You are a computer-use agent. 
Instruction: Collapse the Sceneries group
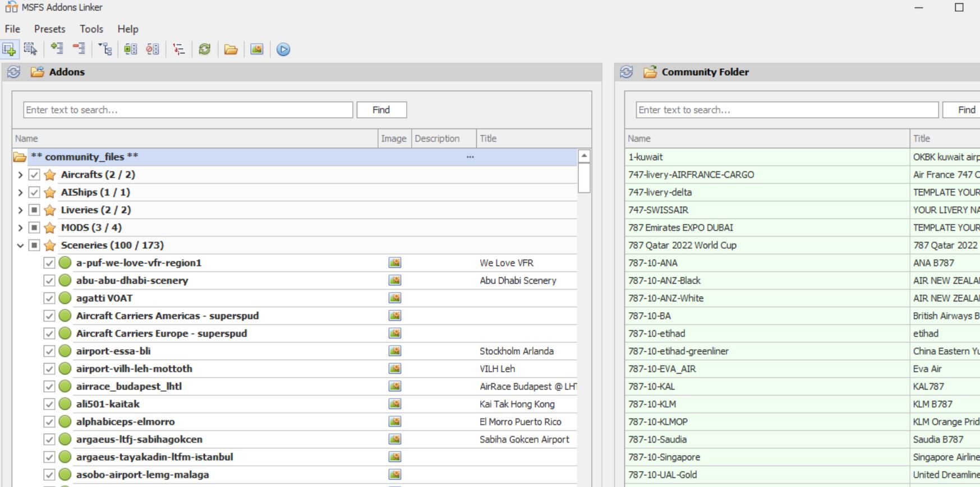click(20, 245)
